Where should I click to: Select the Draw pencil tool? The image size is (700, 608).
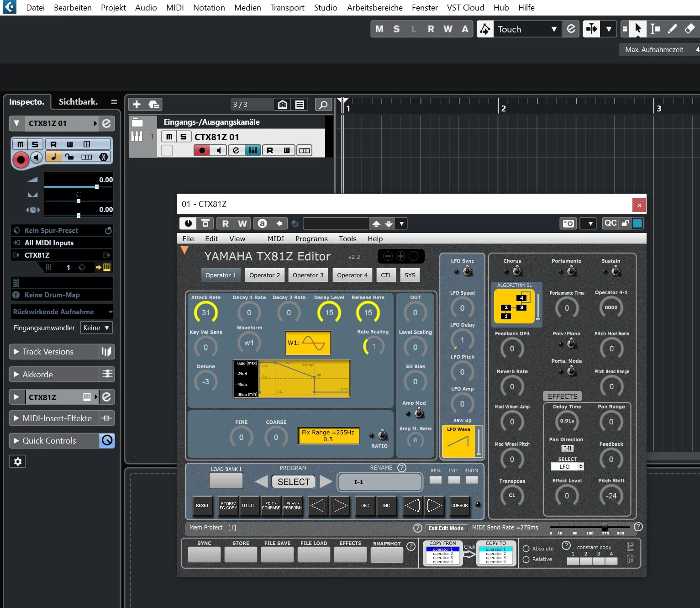click(672, 29)
